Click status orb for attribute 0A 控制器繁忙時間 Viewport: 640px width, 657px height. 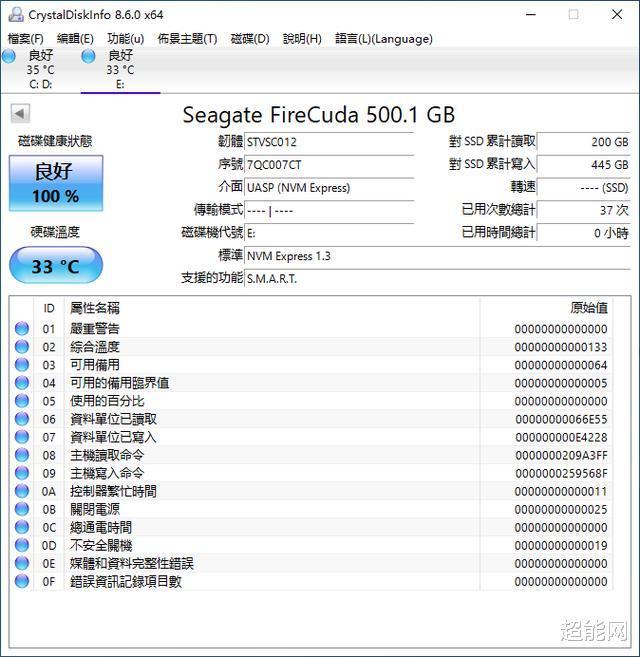(22, 491)
